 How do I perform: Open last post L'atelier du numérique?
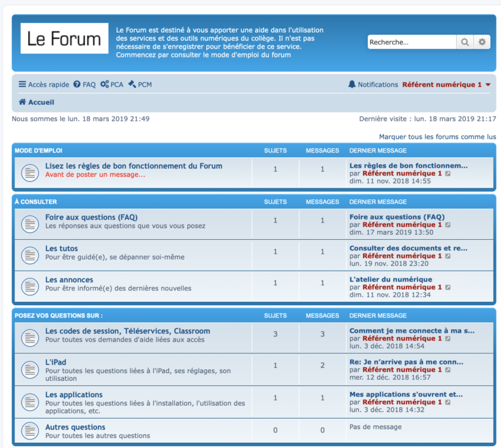coord(391,279)
